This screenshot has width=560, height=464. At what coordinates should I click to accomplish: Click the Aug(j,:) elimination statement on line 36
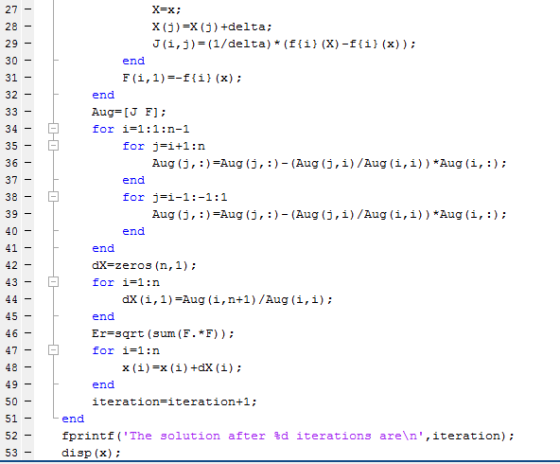coord(329,163)
